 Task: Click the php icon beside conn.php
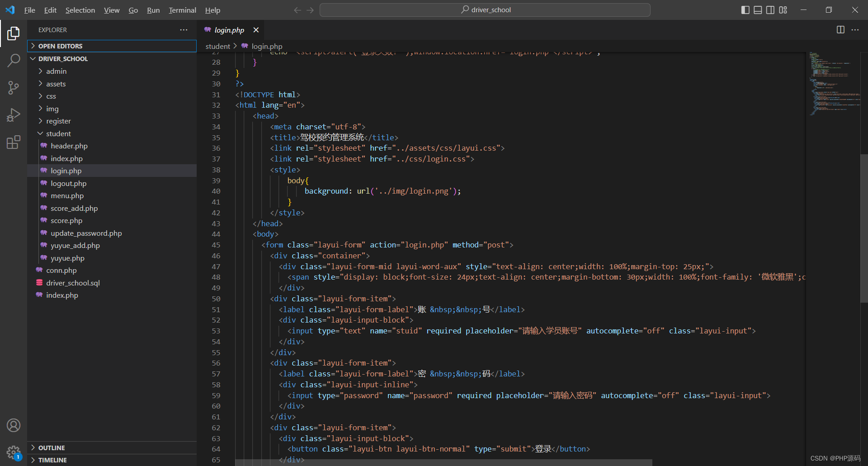coord(39,270)
